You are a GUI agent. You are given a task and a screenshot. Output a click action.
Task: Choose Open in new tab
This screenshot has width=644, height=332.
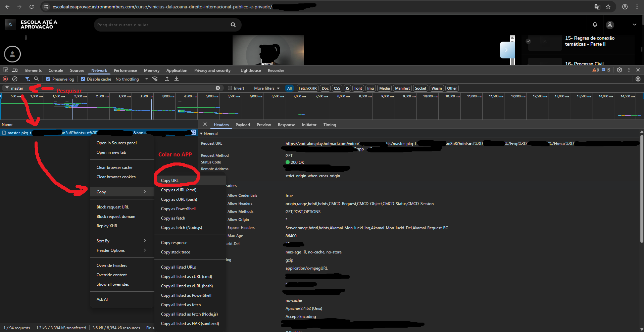tap(122, 152)
